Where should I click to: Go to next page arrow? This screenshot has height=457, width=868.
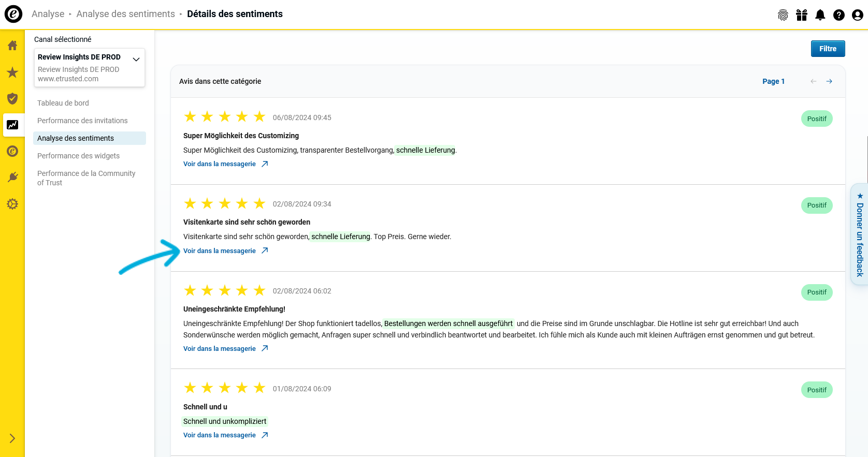coord(829,81)
